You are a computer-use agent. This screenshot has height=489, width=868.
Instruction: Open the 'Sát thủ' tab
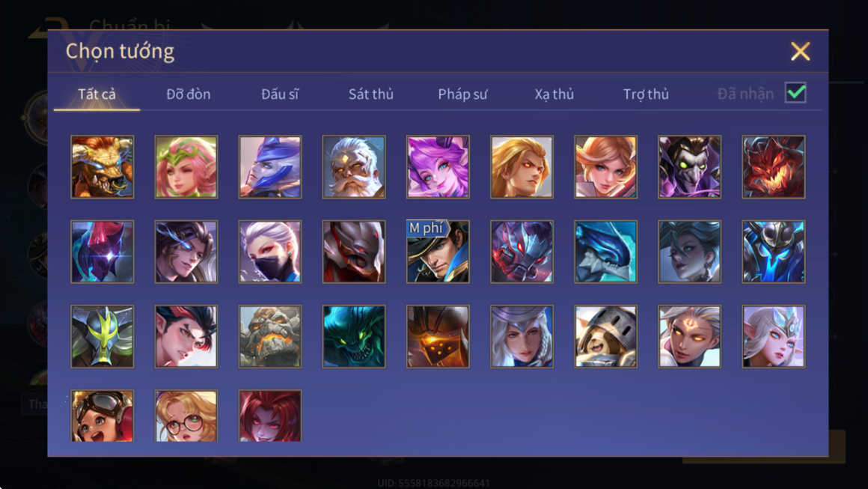pos(371,94)
